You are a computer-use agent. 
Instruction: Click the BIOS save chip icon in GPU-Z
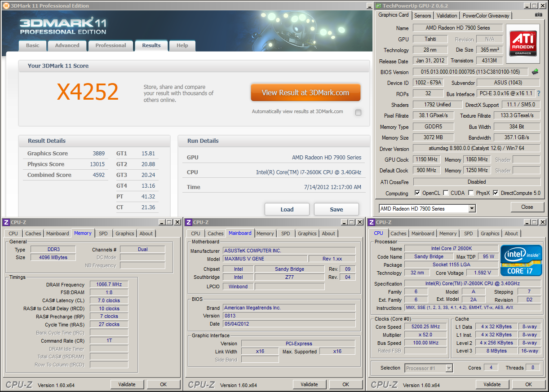tap(535, 72)
